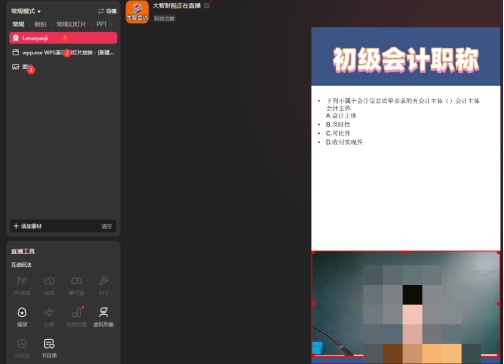Open the 节目单 program list tool
This screenshot has height=364, width=504.
[x=49, y=348]
